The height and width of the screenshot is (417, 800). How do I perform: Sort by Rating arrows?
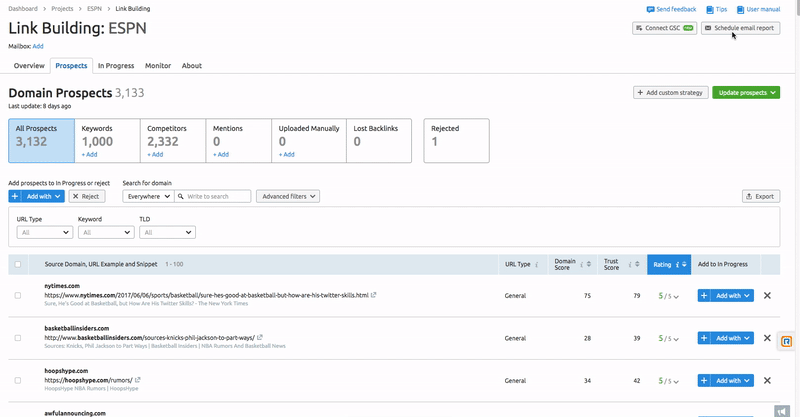click(x=684, y=264)
